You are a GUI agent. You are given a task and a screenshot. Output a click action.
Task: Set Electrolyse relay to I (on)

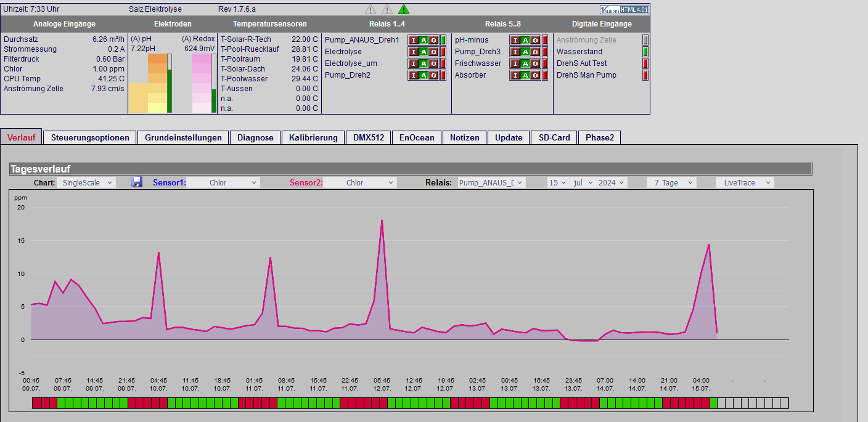coord(414,52)
